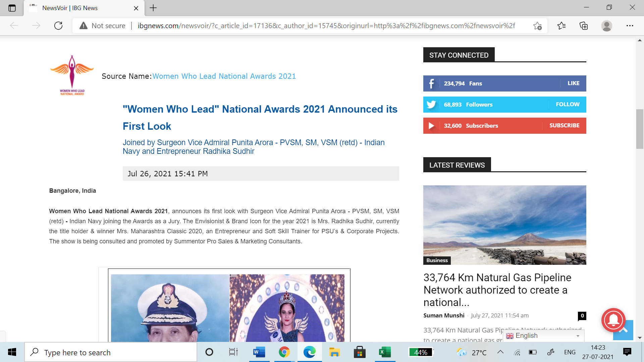644x362 pixels.
Task: Click the comment count 0 badge
Action: (582, 316)
